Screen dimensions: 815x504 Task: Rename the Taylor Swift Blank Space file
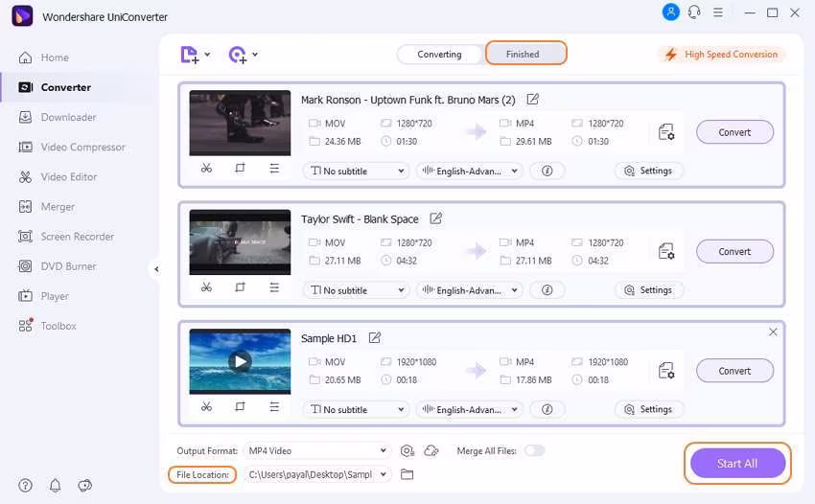436,218
